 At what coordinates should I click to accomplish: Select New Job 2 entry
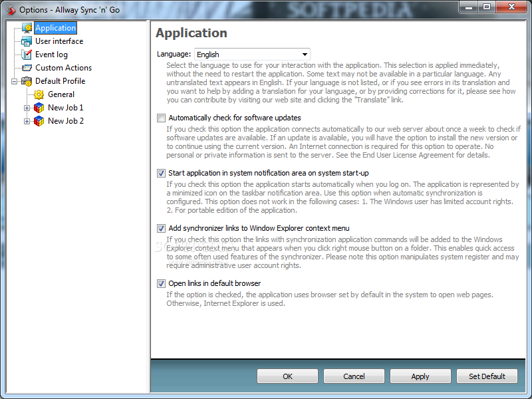65,121
